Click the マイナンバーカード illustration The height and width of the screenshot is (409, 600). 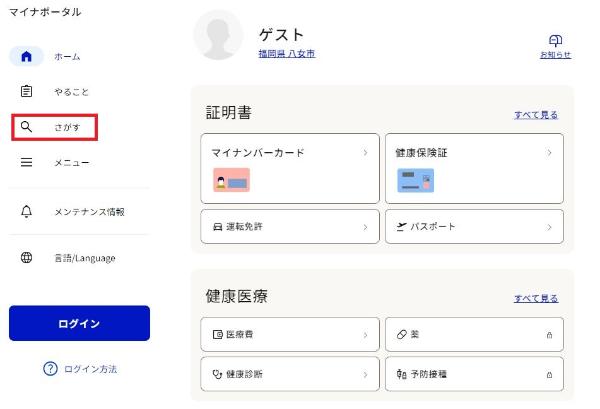coord(232,180)
